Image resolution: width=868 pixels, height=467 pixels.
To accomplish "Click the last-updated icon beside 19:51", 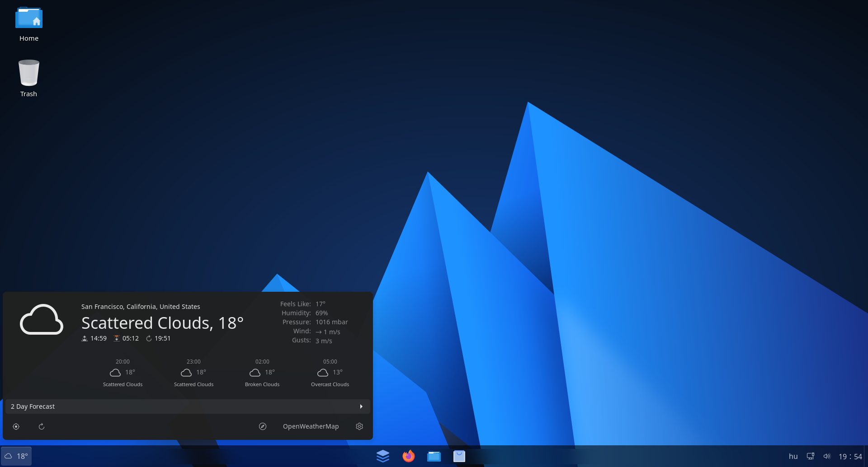I will [149, 338].
